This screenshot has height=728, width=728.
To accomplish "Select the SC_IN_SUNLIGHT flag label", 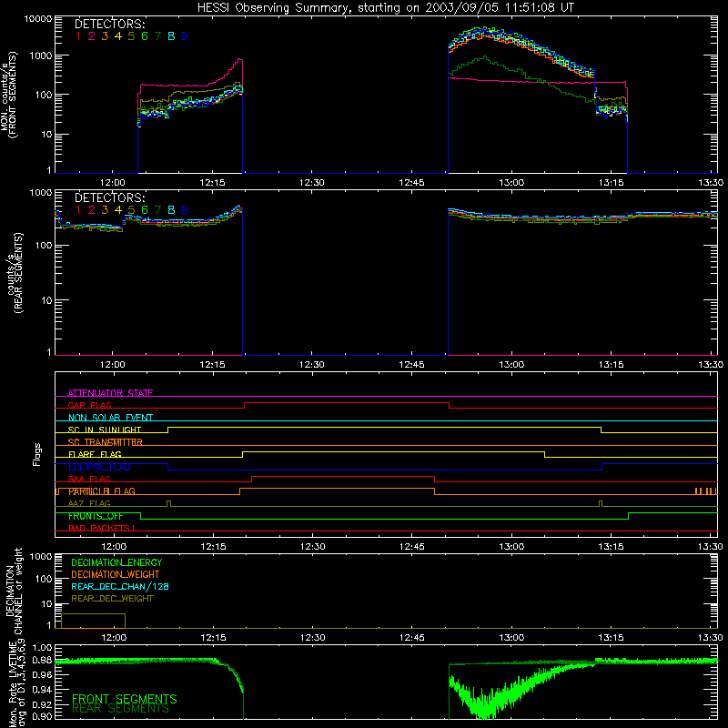I will click(x=105, y=430).
